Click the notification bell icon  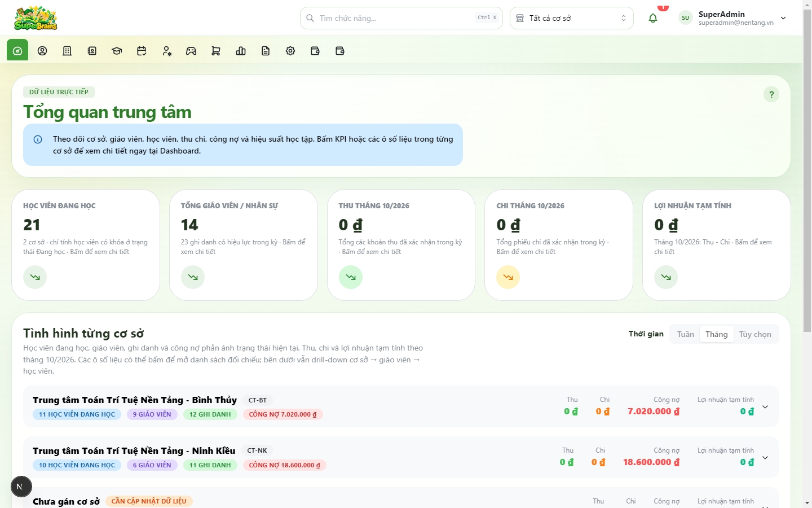pos(653,18)
